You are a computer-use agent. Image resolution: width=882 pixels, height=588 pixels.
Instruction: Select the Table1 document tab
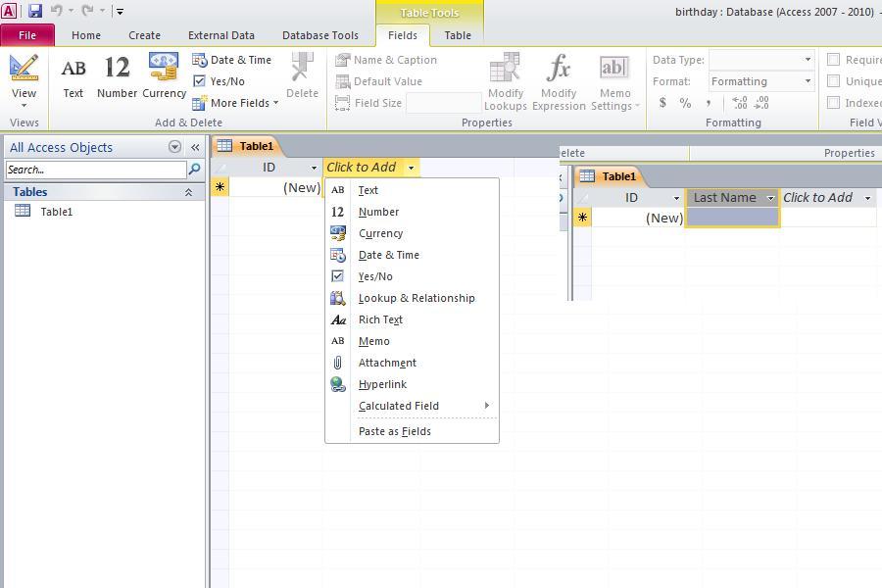click(248, 146)
